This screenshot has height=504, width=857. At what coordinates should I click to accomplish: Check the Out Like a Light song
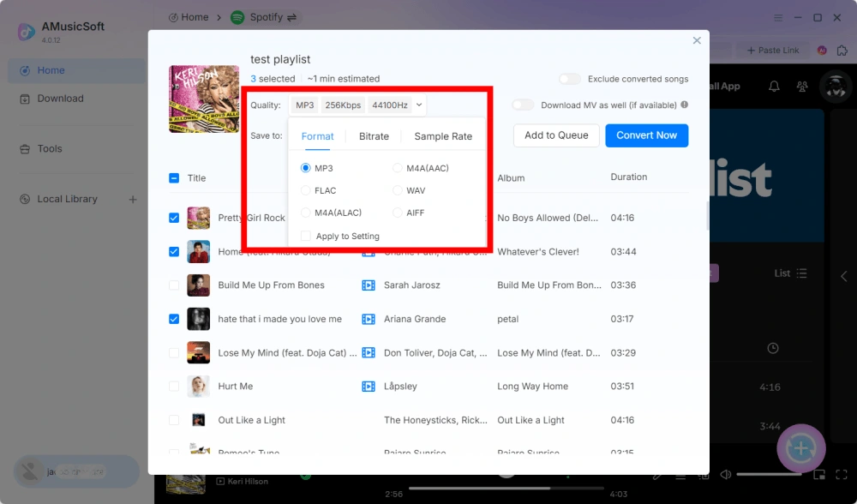pos(174,420)
